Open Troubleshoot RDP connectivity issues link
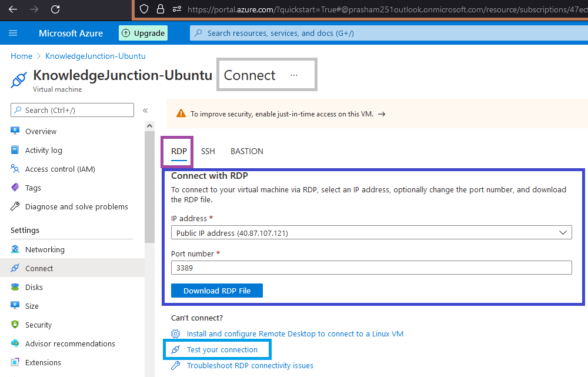The height and width of the screenshot is (377, 588). (250, 365)
